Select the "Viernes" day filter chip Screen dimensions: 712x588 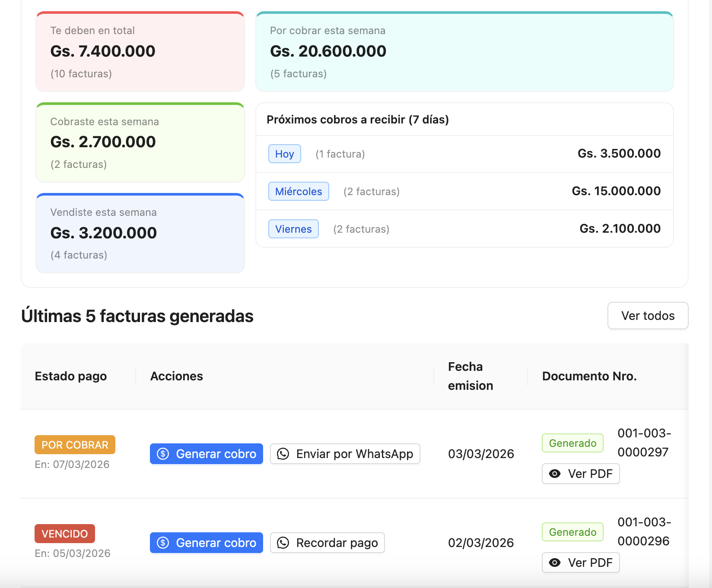click(x=293, y=229)
